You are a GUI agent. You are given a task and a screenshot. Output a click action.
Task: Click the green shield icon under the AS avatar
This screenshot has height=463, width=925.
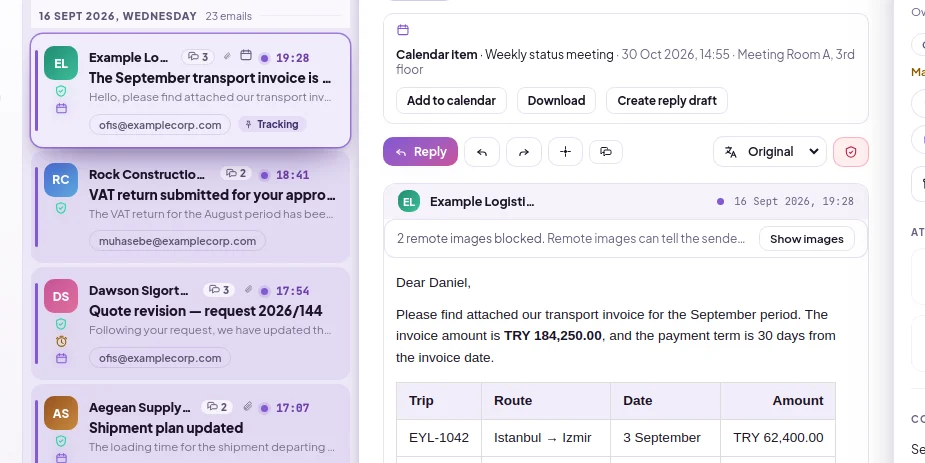click(x=61, y=441)
